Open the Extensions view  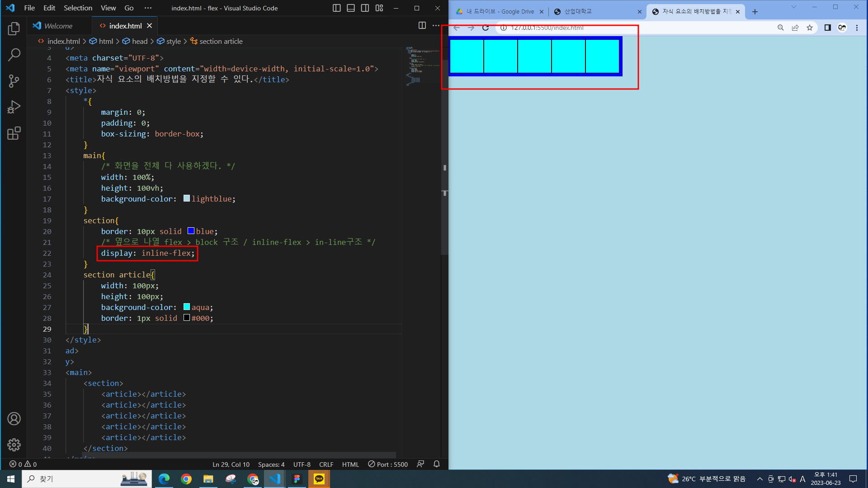pyautogui.click(x=14, y=133)
